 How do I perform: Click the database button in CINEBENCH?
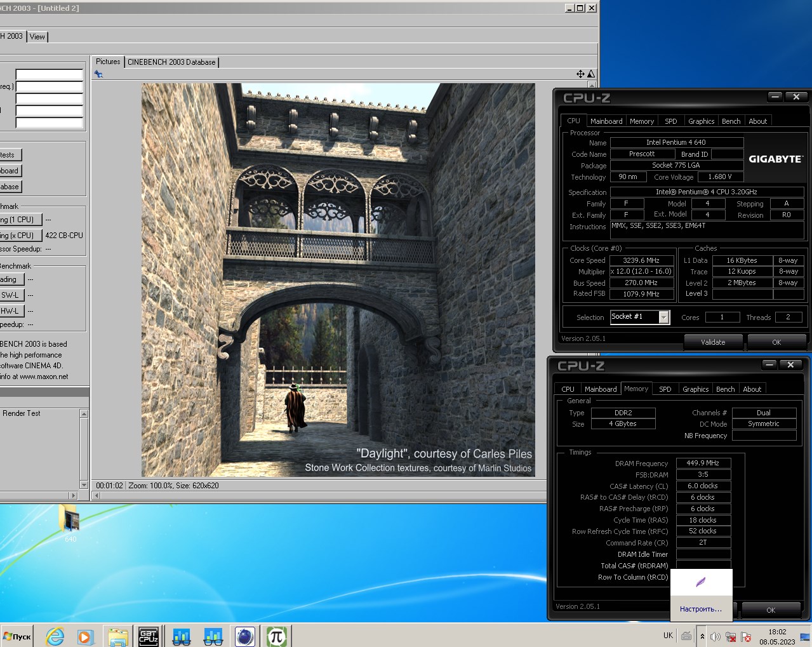tap(11, 187)
